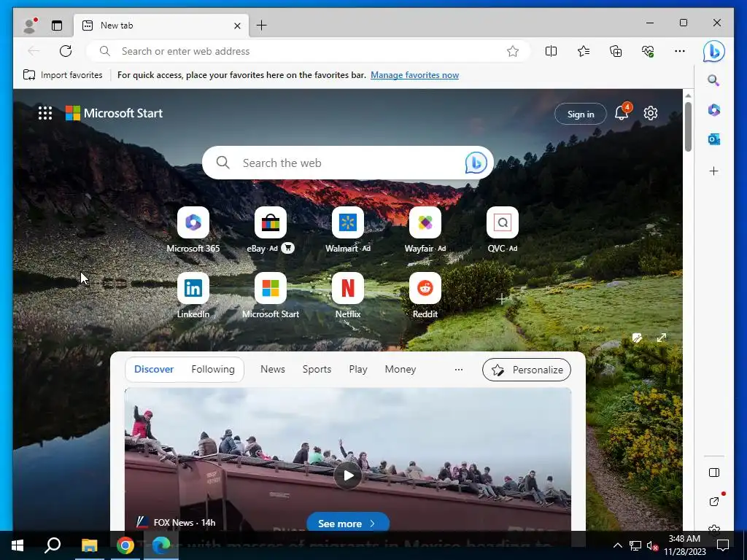The image size is (747, 560).
Task: Open Edge Settings and more menu
Action: 680,51
